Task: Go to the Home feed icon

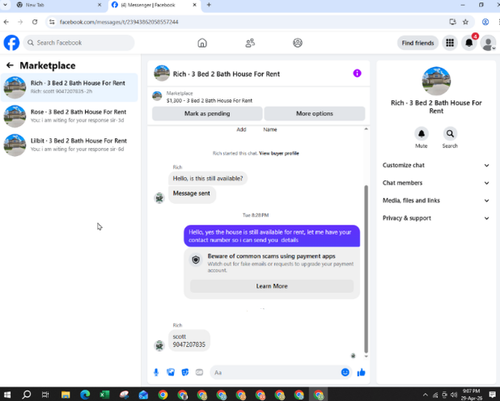Action: click(x=202, y=43)
